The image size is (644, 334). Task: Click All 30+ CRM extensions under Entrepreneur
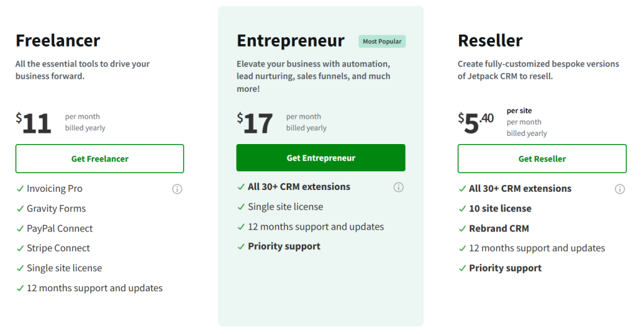click(x=299, y=187)
